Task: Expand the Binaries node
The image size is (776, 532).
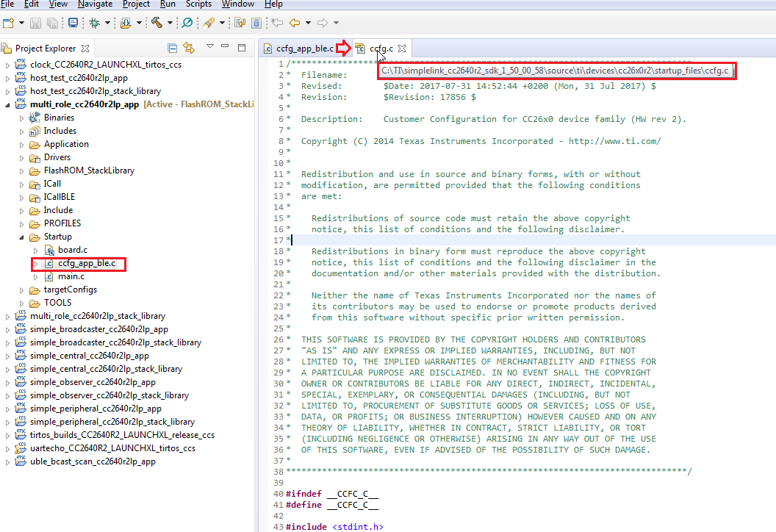Action: [x=21, y=118]
